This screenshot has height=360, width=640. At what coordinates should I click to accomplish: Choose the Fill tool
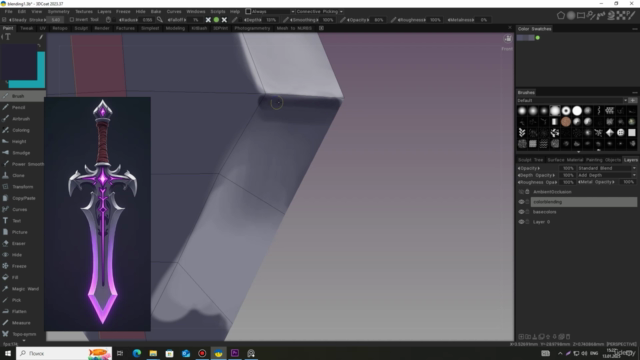pos(22,277)
